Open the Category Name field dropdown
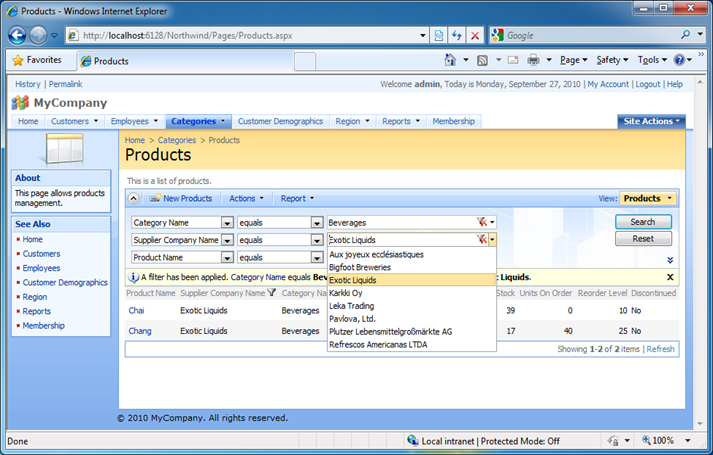The width and height of the screenshot is (713, 455). 227,222
